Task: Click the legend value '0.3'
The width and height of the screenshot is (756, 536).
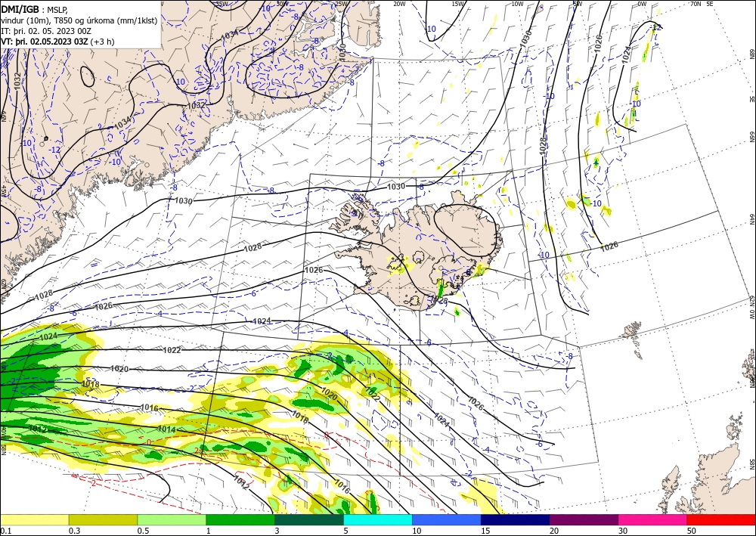Action: (x=74, y=531)
